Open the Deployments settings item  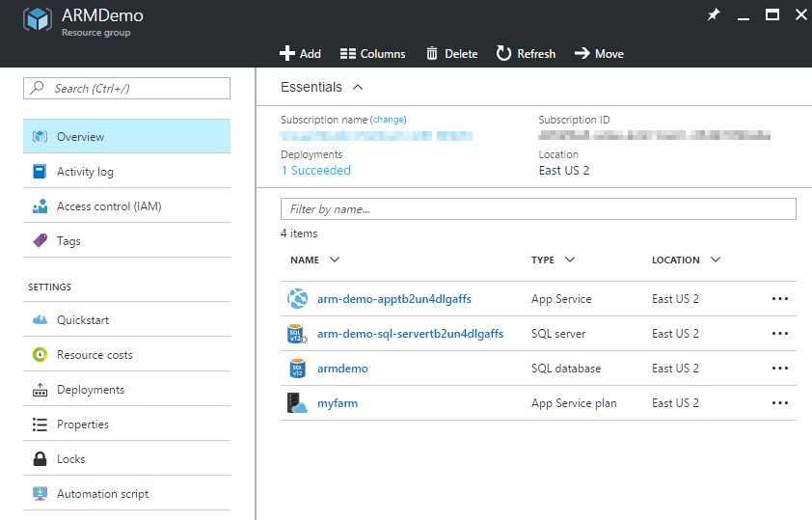coord(127,390)
